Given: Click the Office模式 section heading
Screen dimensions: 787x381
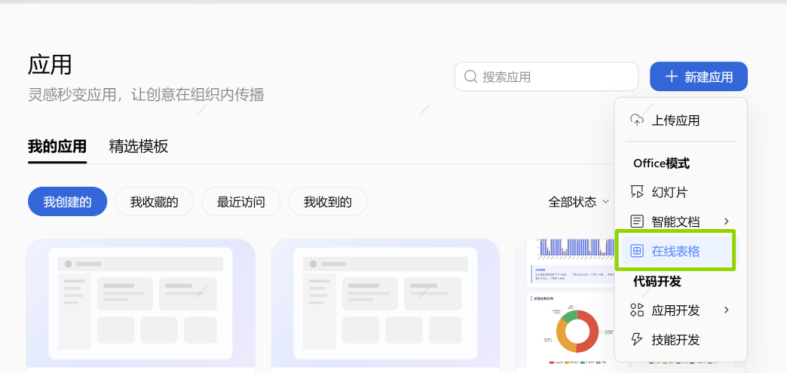Looking at the screenshot, I should pyautogui.click(x=661, y=164).
